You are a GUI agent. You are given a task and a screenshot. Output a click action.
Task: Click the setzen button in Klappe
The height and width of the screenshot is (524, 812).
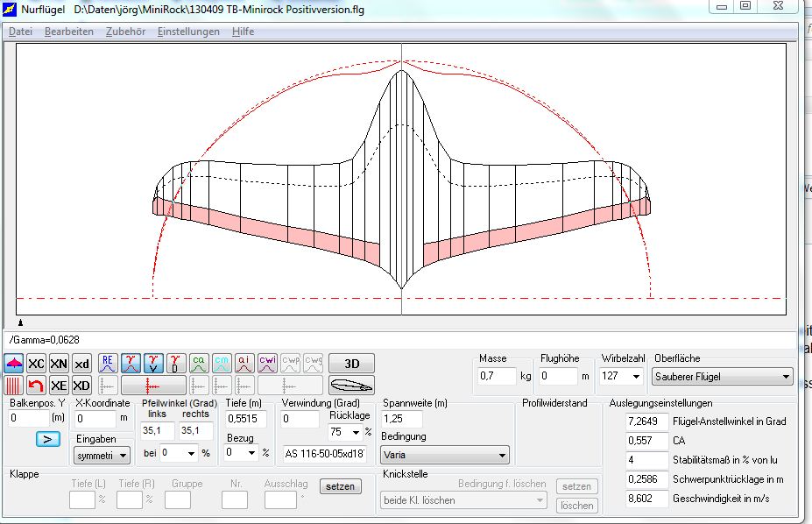click(x=340, y=486)
